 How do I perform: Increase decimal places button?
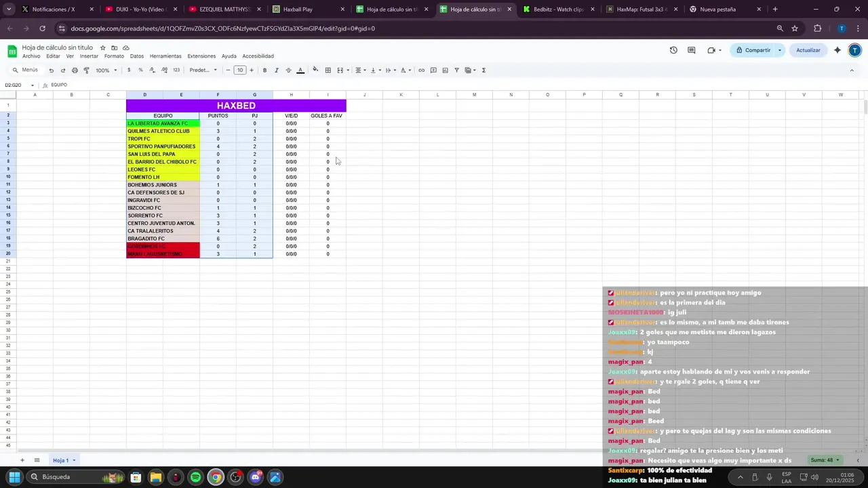click(x=165, y=70)
